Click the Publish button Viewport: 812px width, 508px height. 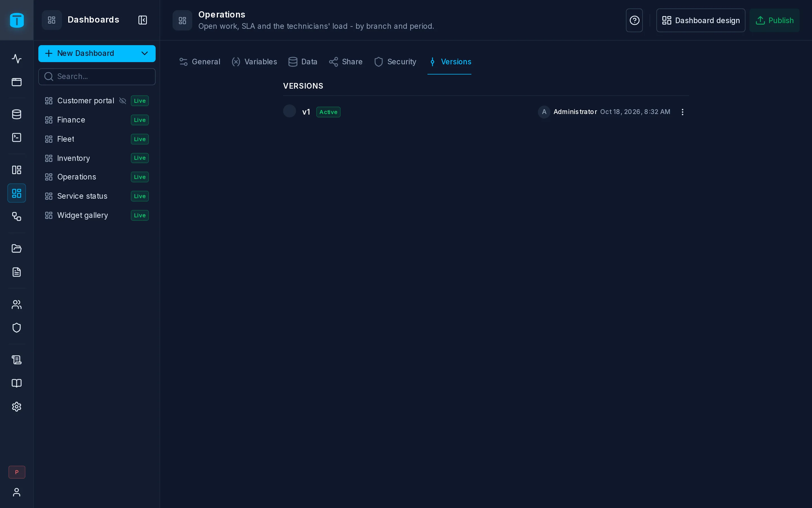(775, 21)
